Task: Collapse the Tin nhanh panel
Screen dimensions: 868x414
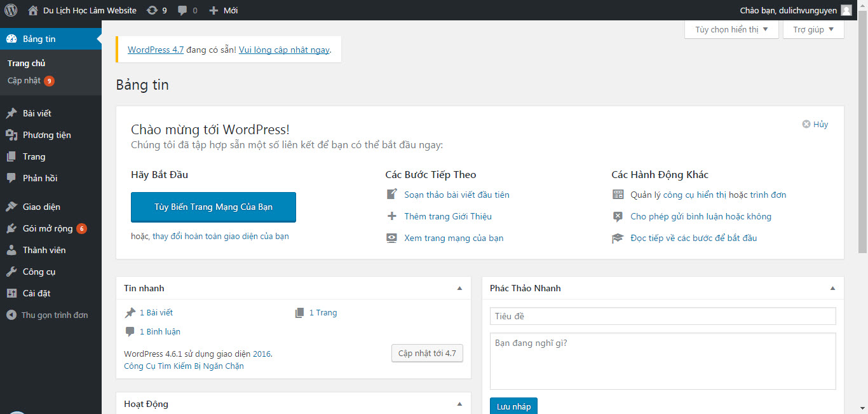Action: tap(459, 288)
